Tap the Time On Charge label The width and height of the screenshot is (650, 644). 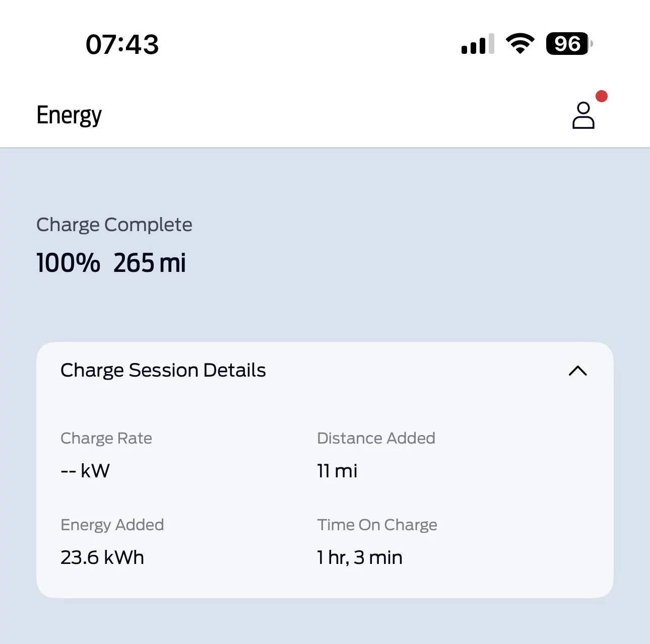click(x=377, y=525)
